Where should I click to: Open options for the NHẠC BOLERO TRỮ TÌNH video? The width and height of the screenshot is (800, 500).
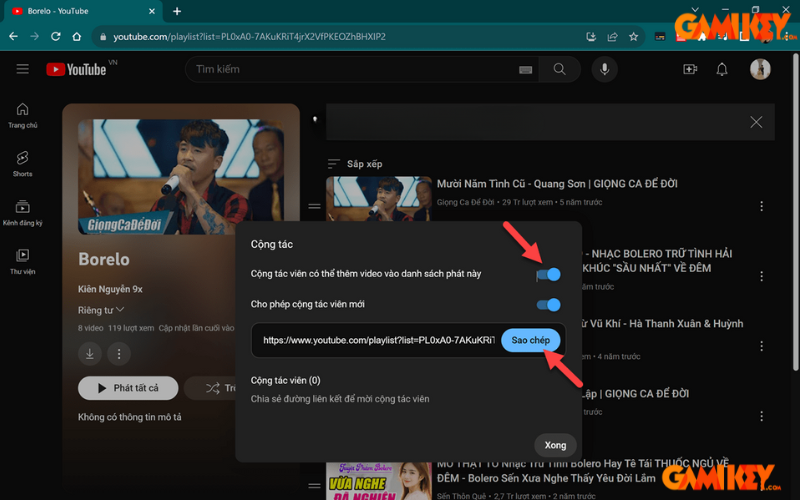coord(761,276)
